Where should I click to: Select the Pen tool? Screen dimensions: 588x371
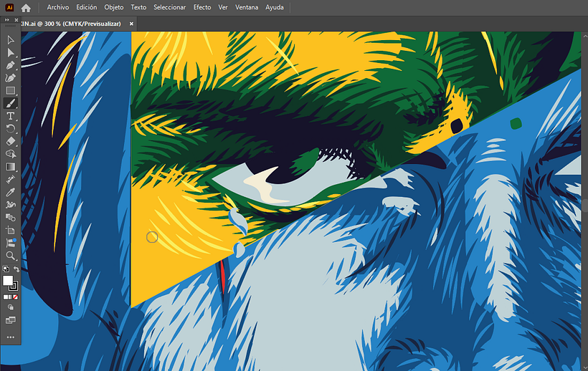[11, 65]
